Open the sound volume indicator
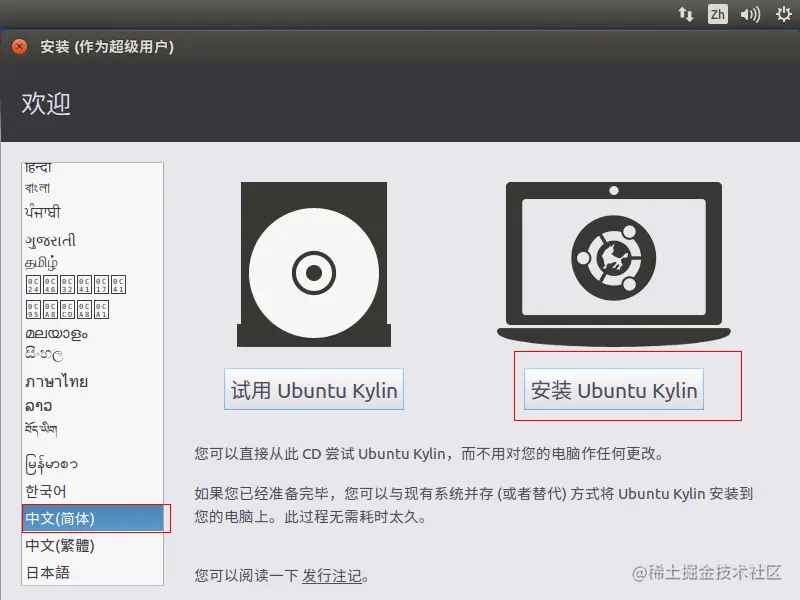800x600 pixels. [750, 14]
